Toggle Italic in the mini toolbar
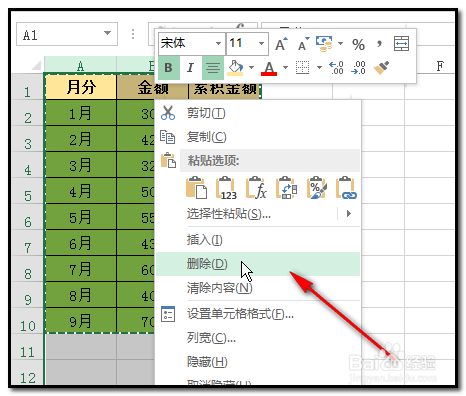 coord(190,68)
